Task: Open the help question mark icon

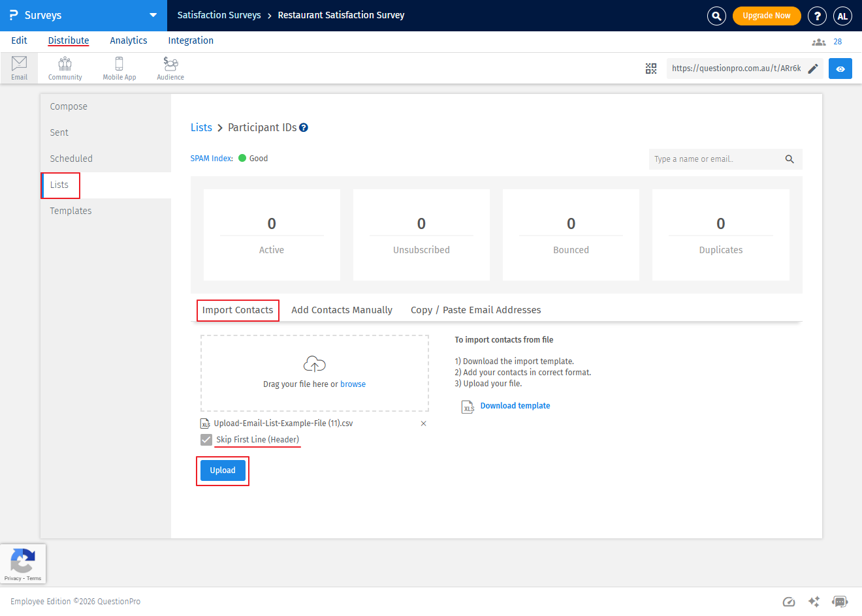Action: (x=817, y=16)
